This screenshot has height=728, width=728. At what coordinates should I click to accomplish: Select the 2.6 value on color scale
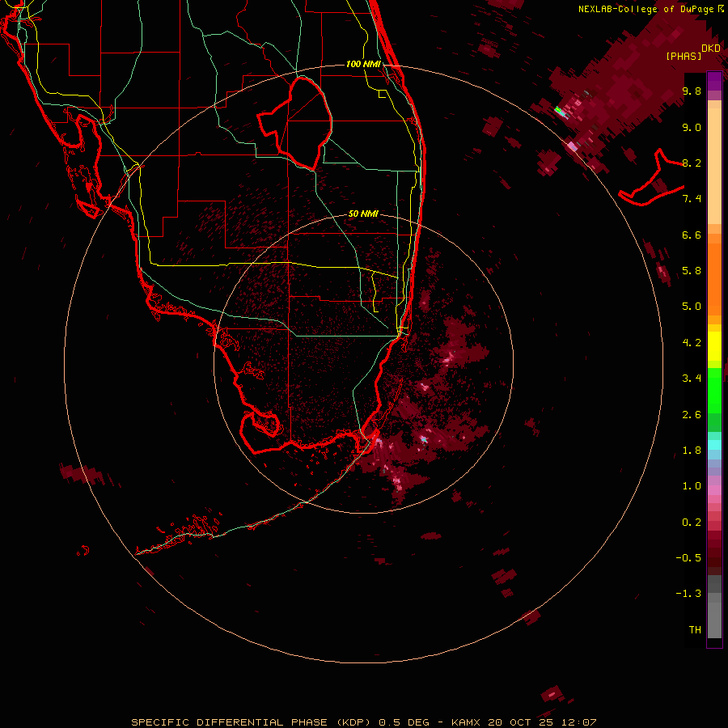tap(692, 415)
